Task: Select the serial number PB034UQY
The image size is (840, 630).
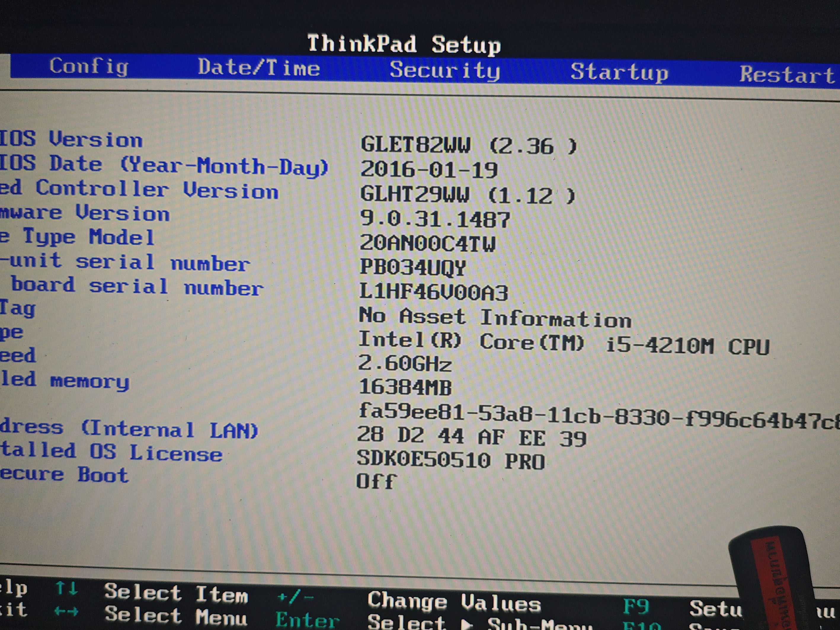Action: [412, 267]
